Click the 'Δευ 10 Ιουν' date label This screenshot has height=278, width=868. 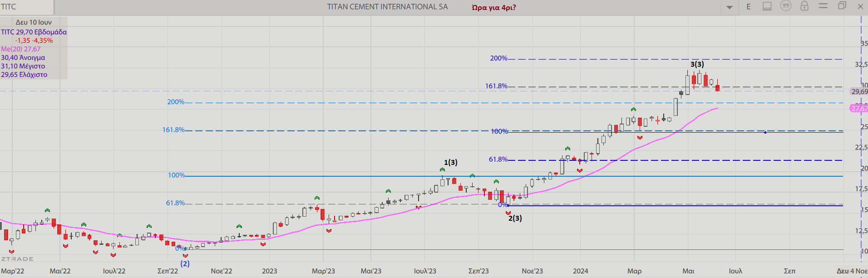(x=34, y=22)
